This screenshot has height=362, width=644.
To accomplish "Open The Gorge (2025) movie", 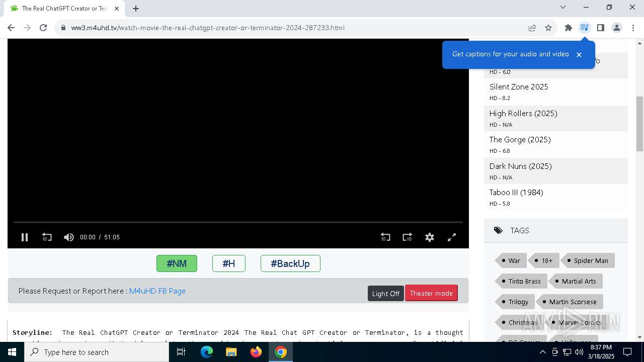I will coord(520,139).
